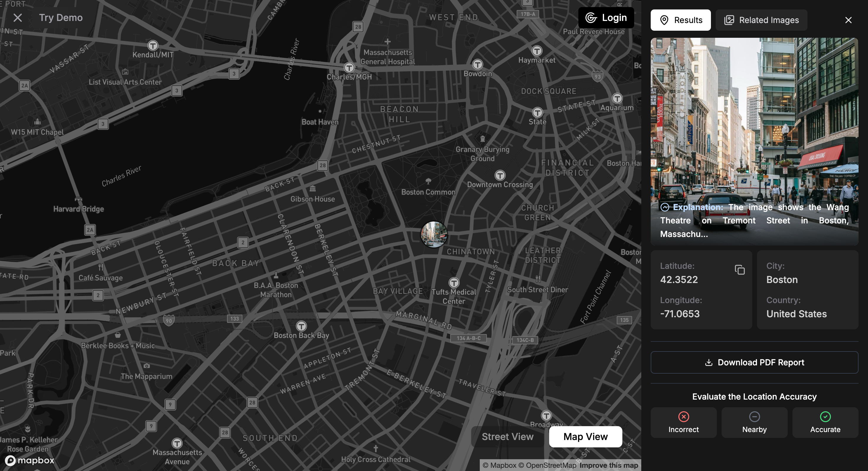
Task: Collapse the Explanation text with its chevron
Action: tap(665, 207)
